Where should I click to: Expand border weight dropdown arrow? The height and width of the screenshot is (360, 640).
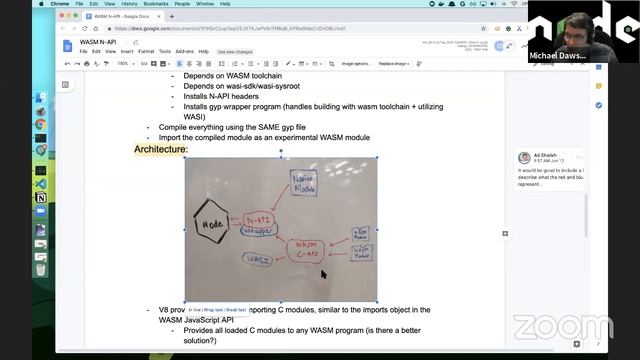307,64
